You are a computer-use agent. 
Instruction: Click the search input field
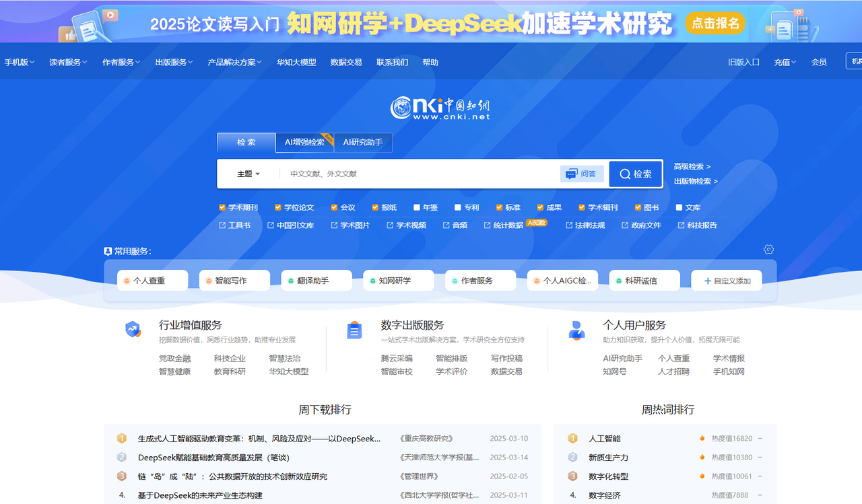[x=421, y=174]
